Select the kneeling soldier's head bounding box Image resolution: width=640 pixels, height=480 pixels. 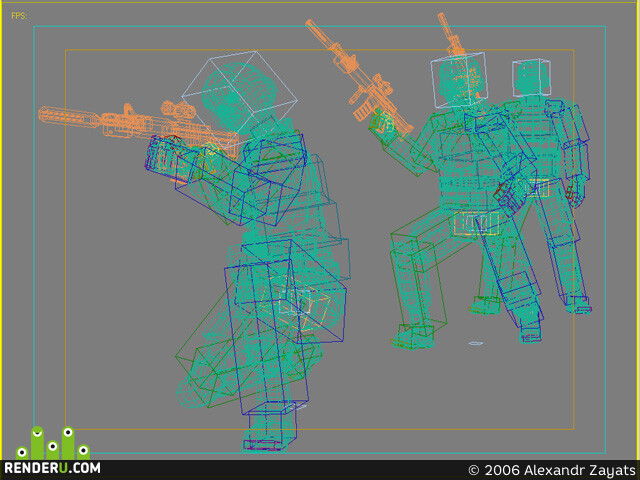tap(240, 100)
